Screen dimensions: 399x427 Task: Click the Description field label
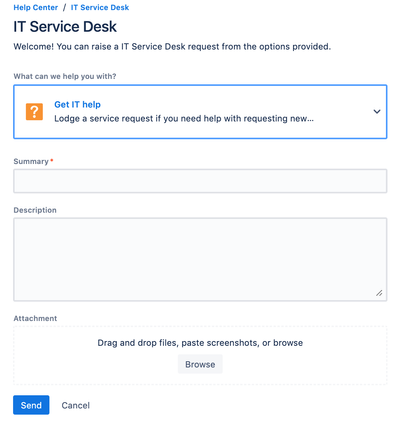coord(35,210)
